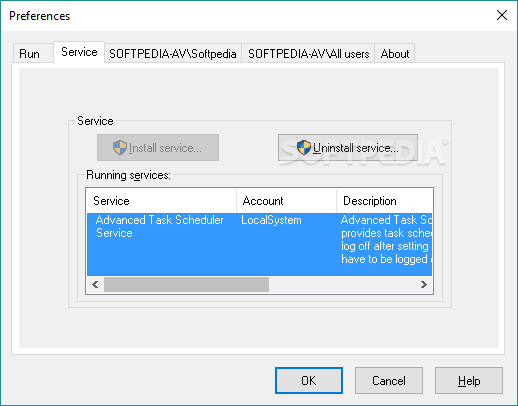Click the horizontal scrollbar thumb
This screenshot has width=518, height=406.
click(x=186, y=284)
